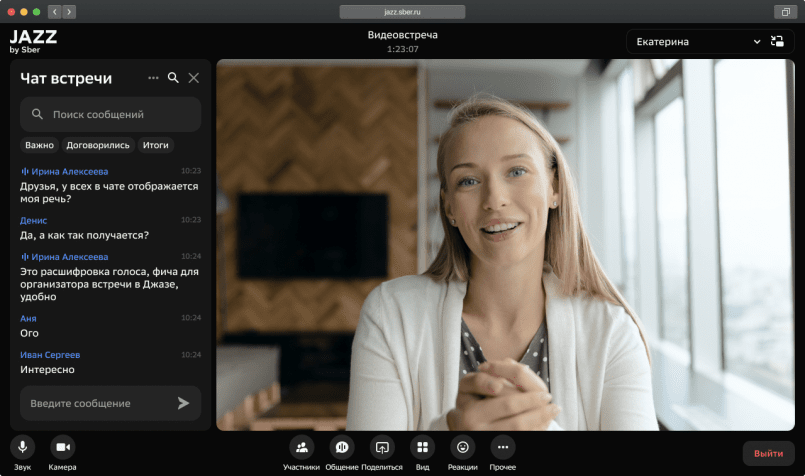Image resolution: width=805 pixels, height=476 pixels.
Task: Open the Прочее more options menu
Action: pyautogui.click(x=503, y=447)
